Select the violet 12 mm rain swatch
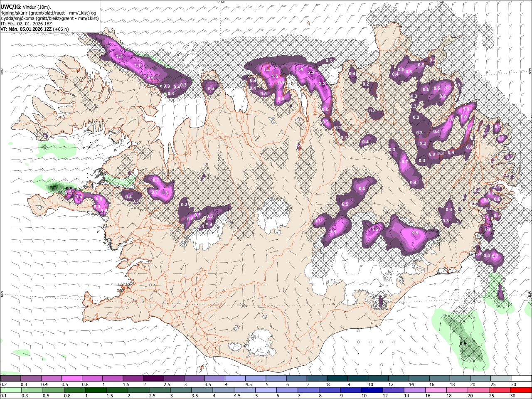This screenshot has width=532, height=399. tap(393, 390)
